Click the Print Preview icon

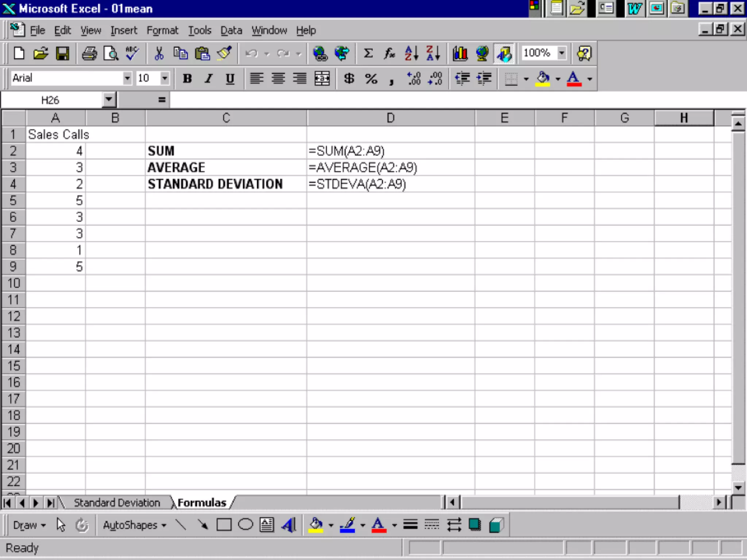tap(111, 54)
